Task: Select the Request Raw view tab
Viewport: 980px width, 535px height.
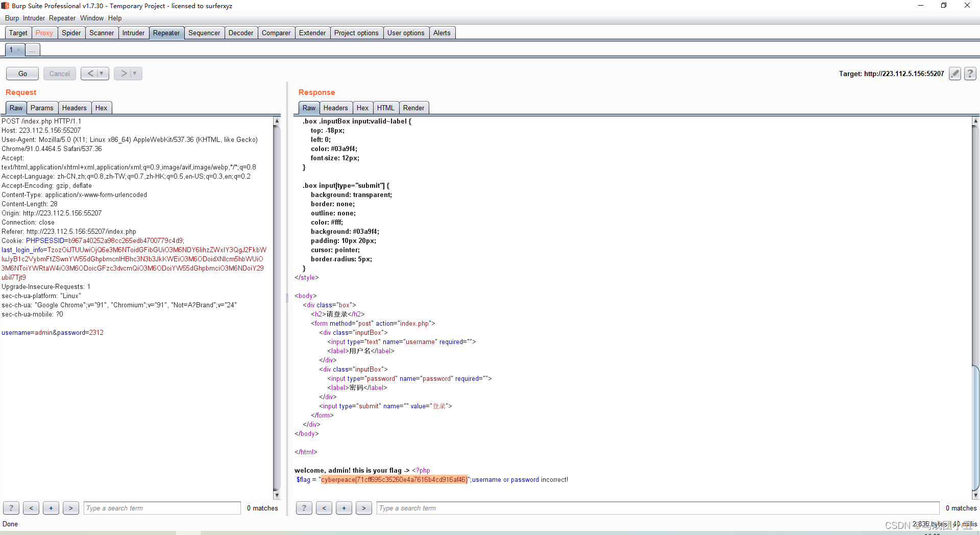Action: (16, 108)
